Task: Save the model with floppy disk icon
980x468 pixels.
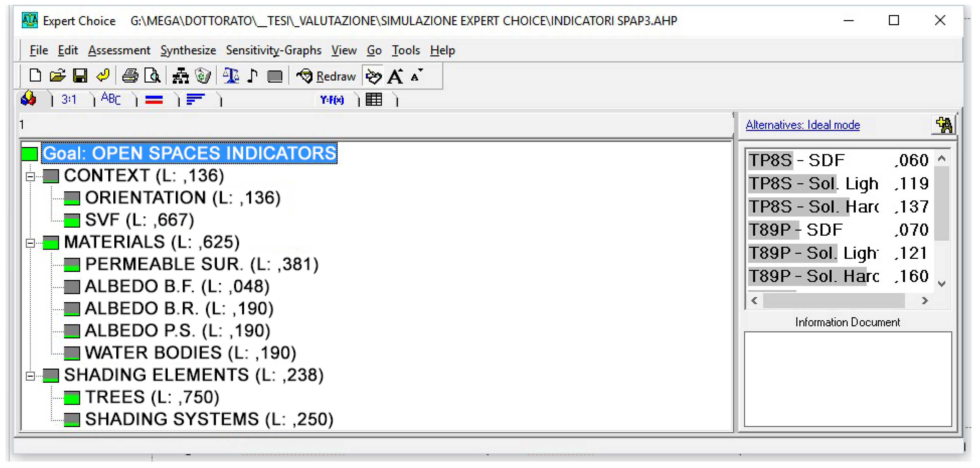Action: (80, 76)
